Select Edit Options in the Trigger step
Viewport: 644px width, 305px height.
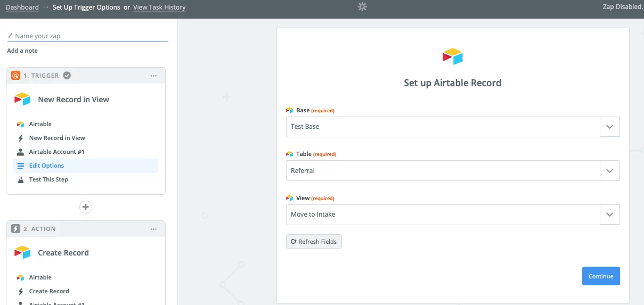[x=86, y=166]
